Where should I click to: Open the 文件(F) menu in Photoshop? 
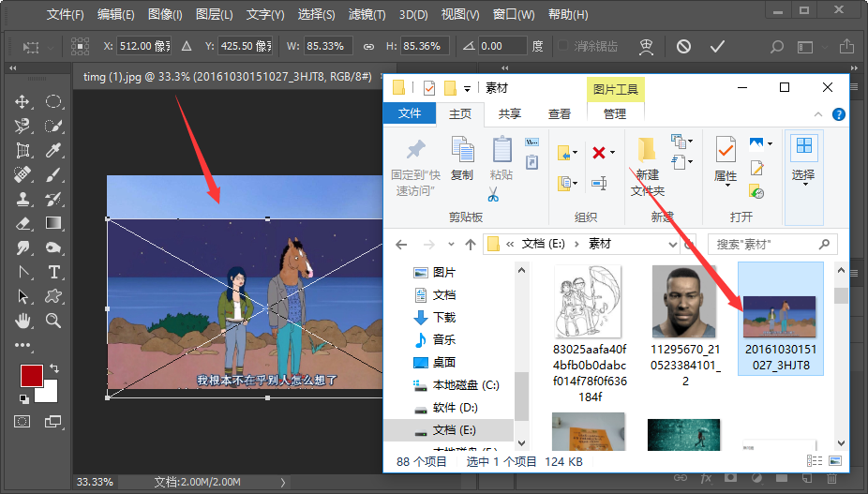click(x=66, y=14)
